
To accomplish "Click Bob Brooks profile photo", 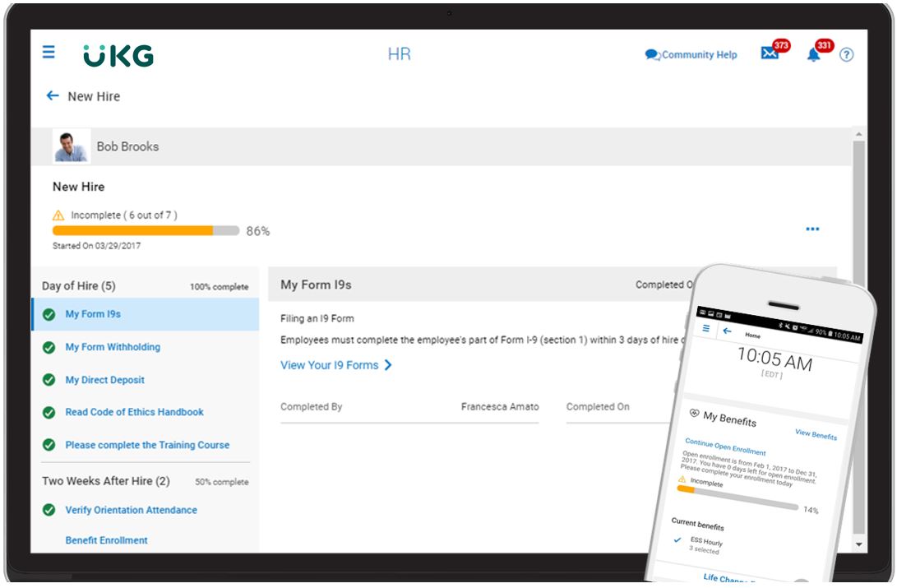I will click(x=72, y=147).
